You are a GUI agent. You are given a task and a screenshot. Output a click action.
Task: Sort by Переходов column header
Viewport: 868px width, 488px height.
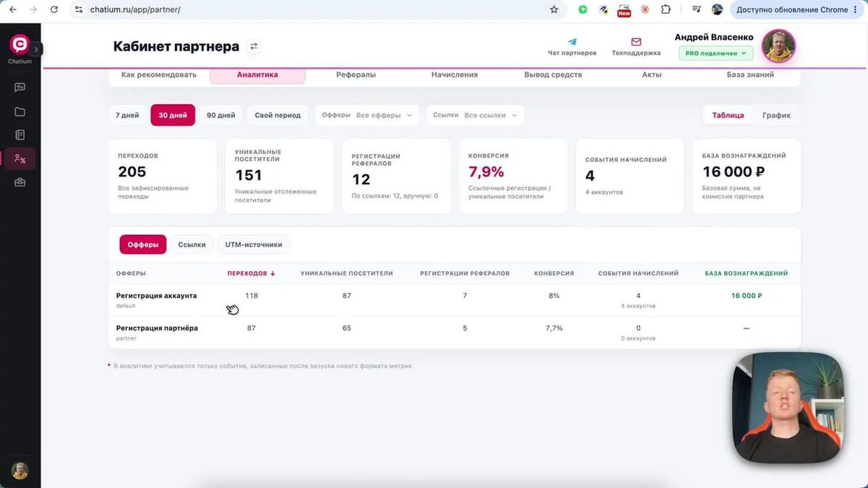click(x=251, y=273)
